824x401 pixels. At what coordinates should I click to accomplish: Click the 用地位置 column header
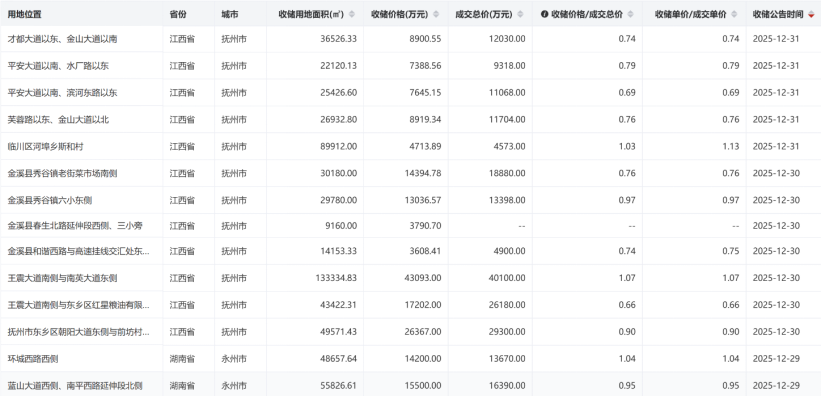pyautogui.click(x=24, y=15)
